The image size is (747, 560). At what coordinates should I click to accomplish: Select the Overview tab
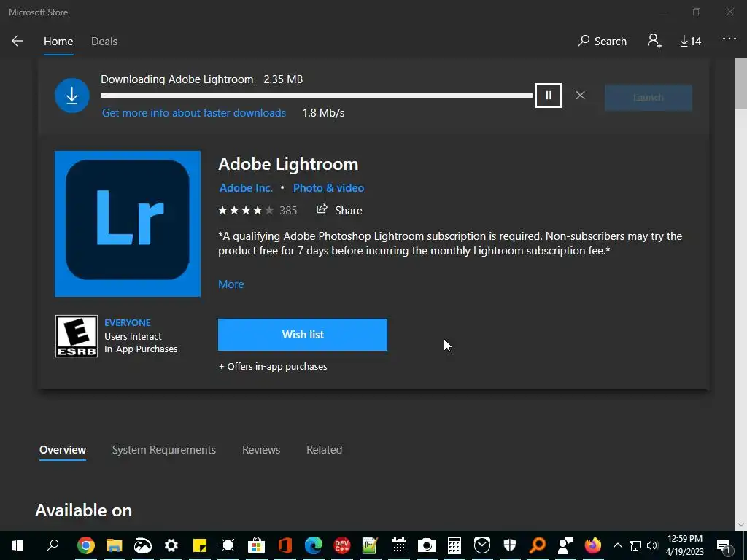pyautogui.click(x=63, y=449)
